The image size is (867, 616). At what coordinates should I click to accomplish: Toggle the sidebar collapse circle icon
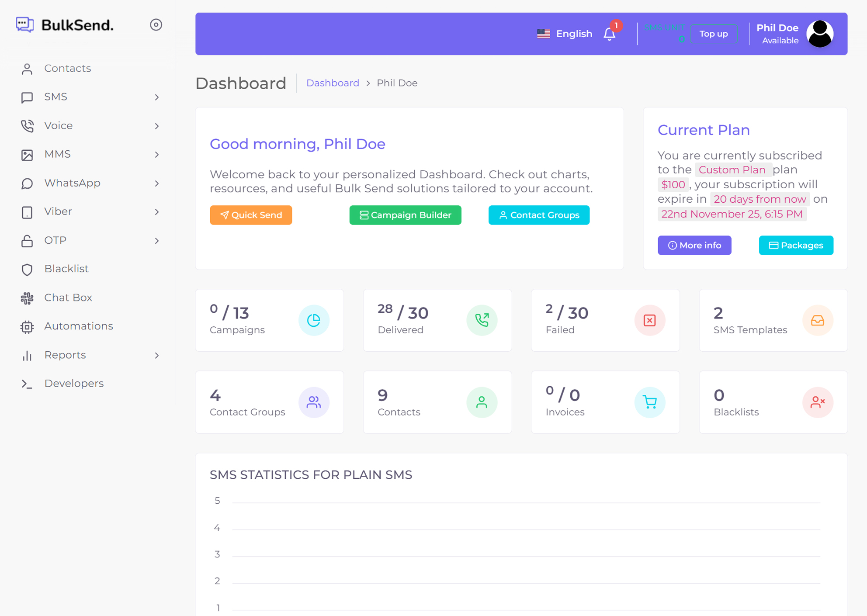tap(156, 25)
